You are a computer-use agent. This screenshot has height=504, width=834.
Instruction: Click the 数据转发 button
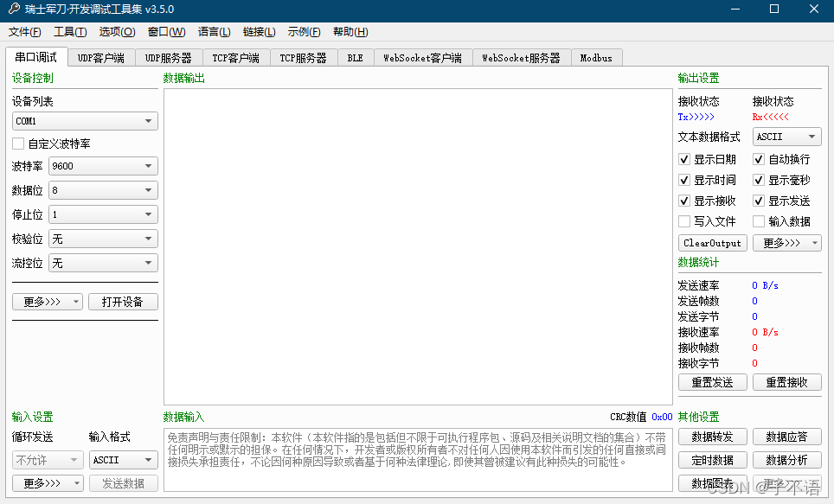tap(713, 437)
